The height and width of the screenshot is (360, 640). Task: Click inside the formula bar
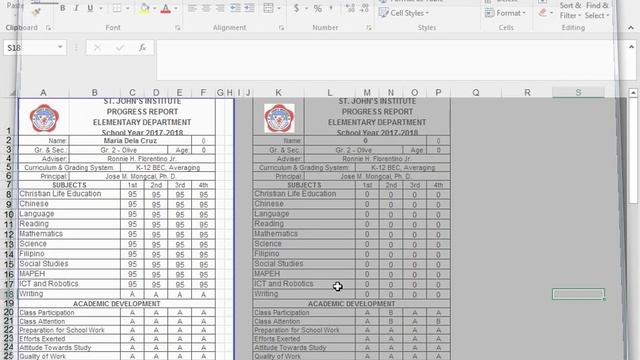tap(390, 60)
